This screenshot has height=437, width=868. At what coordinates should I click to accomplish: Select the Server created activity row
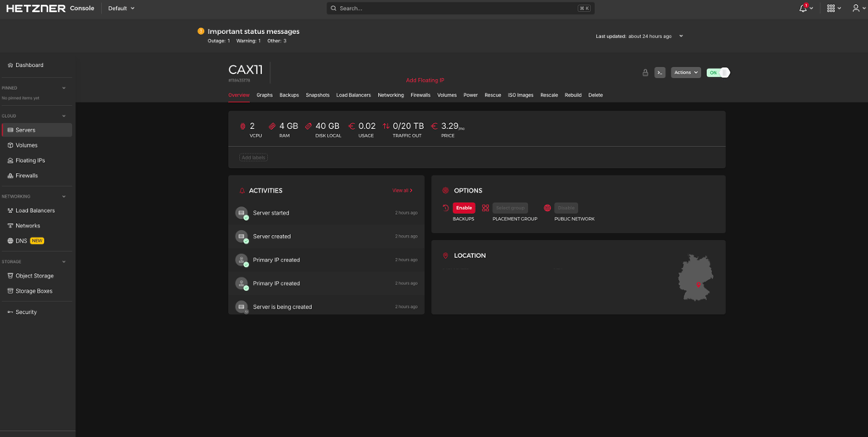pyautogui.click(x=326, y=237)
